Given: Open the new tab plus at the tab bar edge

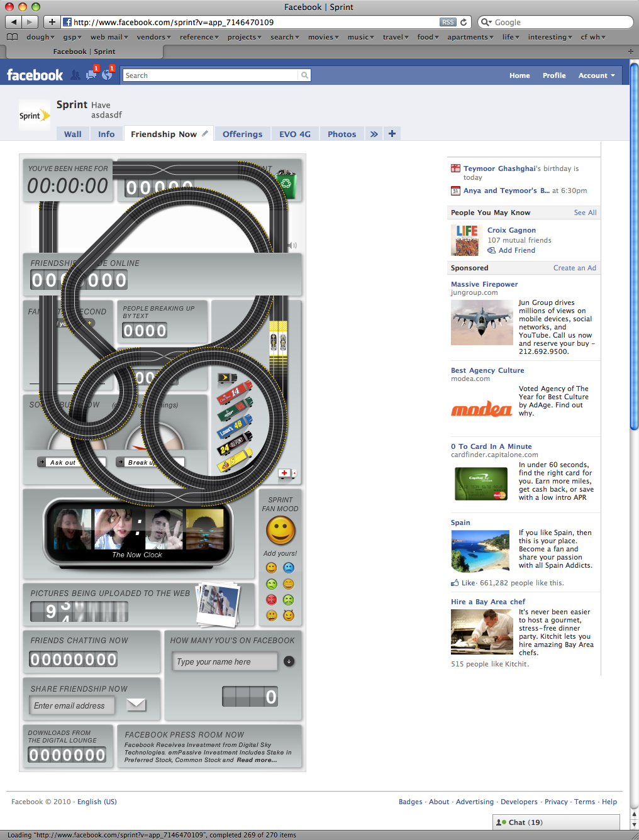Looking at the screenshot, I should coord(631,52).
